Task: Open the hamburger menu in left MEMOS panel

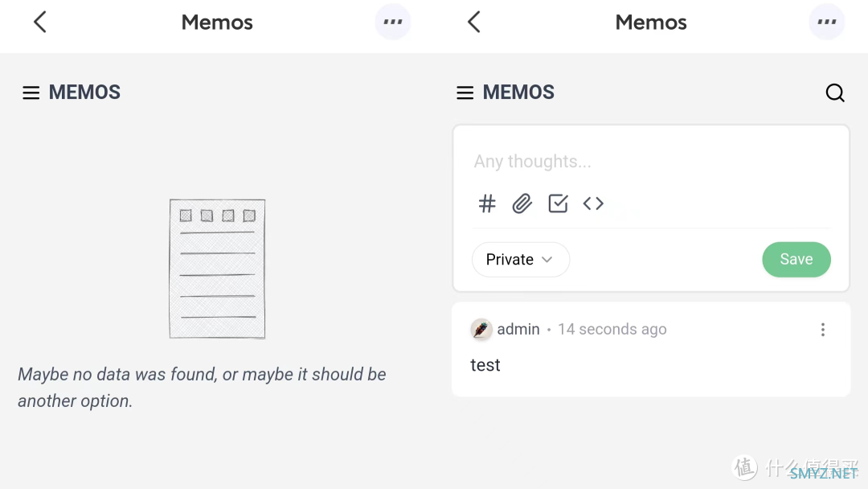Action: point(31,92)
